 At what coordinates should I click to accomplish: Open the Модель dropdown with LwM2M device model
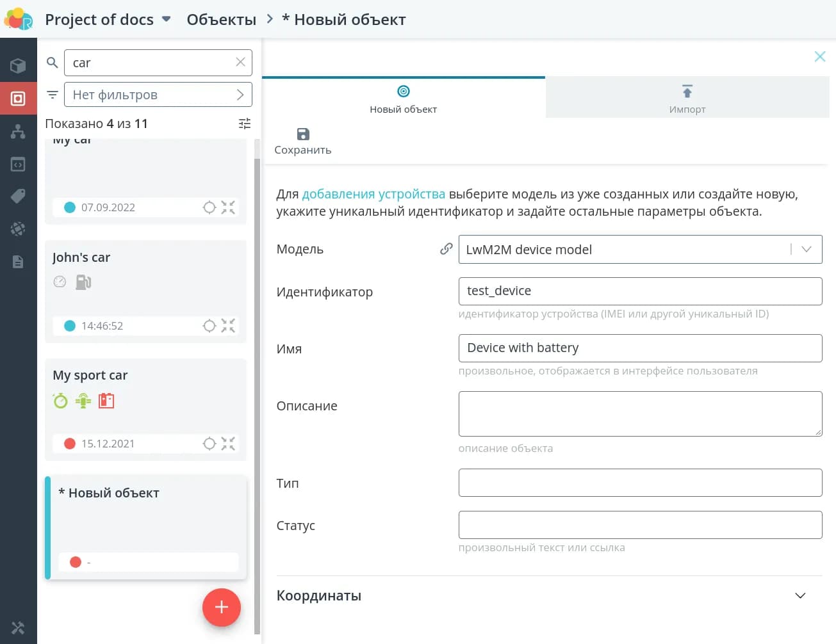click(x=639, y=250)
